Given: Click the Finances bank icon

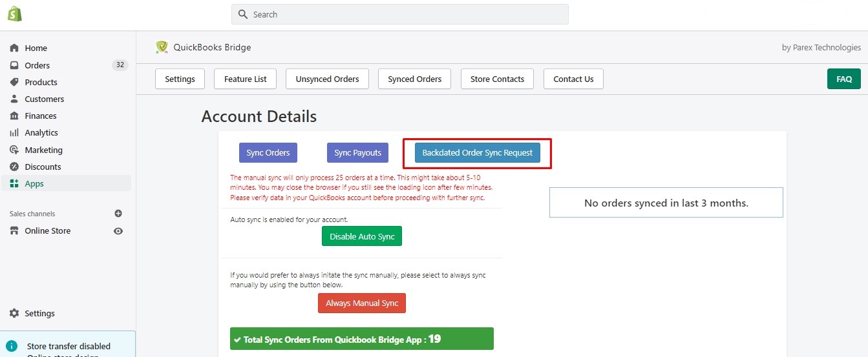Looking at the screenshot, I should pos(14,116).
